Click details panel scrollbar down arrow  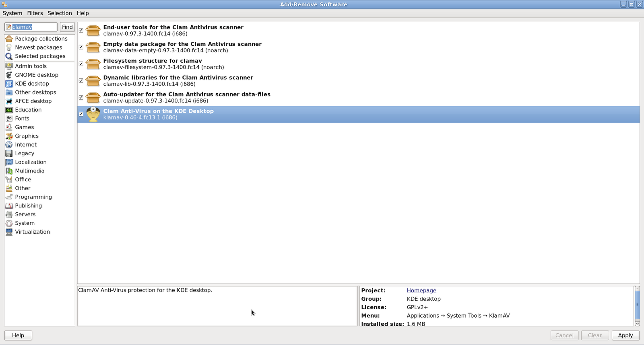pyautogui.click(x=637, y=324)
